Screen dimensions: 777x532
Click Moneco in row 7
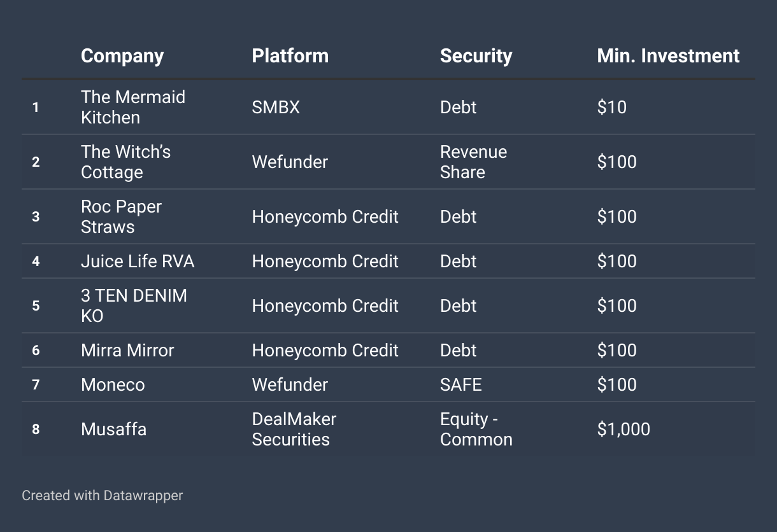point(113,384)
